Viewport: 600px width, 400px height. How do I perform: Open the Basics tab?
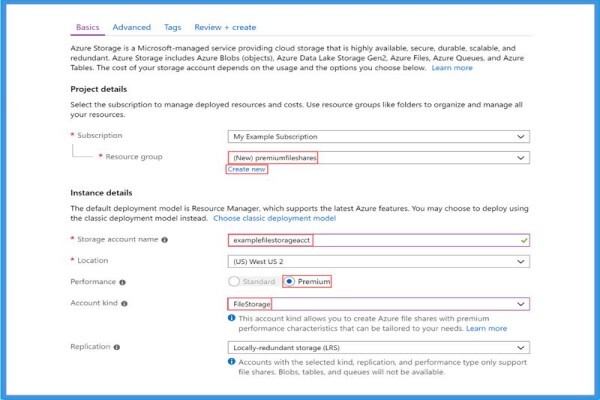[88, 27]
